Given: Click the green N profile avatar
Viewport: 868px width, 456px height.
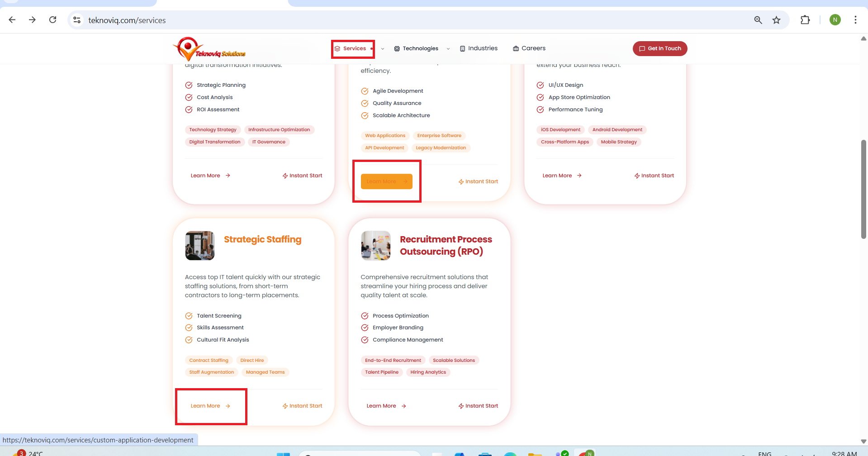Looking at the screenshot, I should click(x=835, y=20).
